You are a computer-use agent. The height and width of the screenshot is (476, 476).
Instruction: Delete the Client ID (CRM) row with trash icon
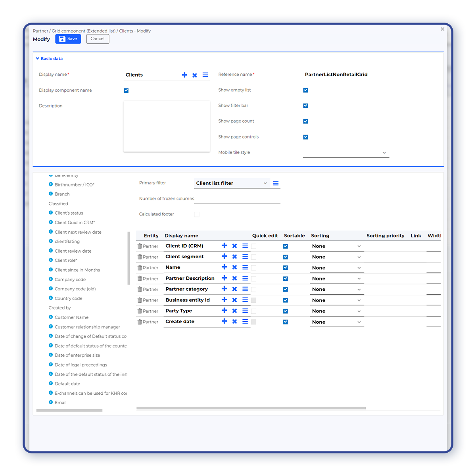tap(140, 246)
